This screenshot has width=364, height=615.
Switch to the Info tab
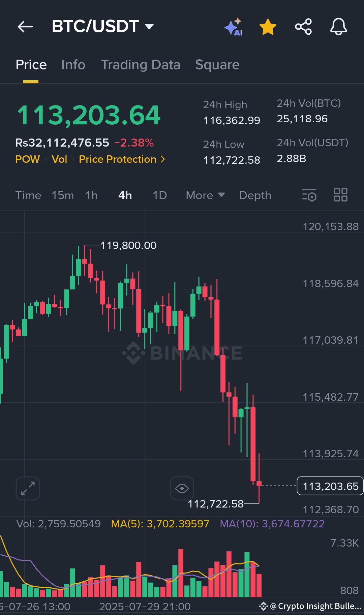point(73,65)
